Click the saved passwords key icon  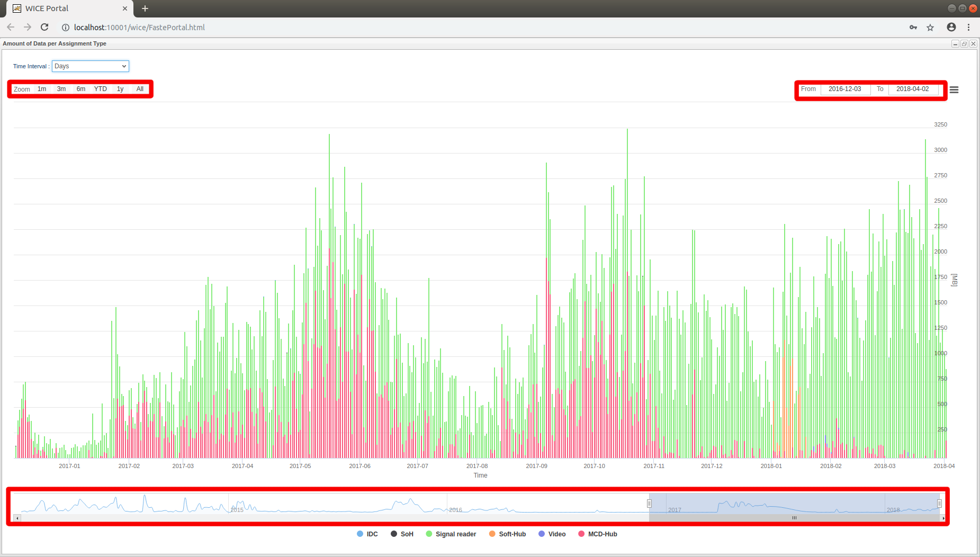click(x=913, y=28)
